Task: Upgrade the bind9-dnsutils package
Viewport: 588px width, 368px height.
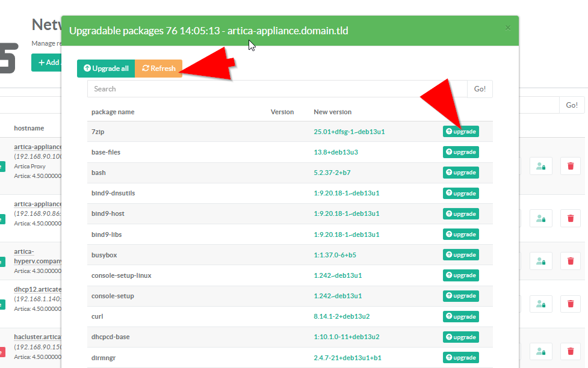Action: point(460,193)
